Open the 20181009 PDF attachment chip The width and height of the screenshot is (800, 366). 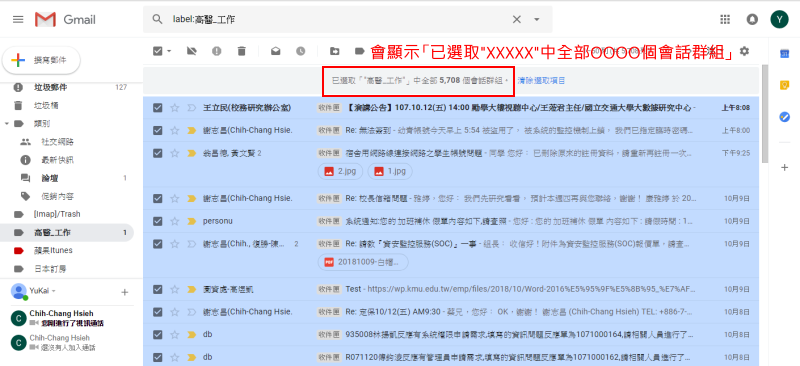(363, 262)
